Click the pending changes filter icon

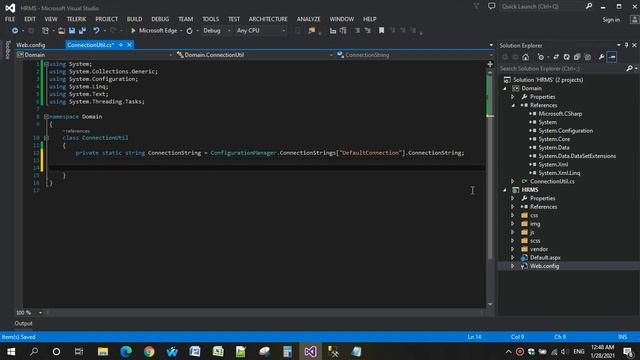pos(541,57)
